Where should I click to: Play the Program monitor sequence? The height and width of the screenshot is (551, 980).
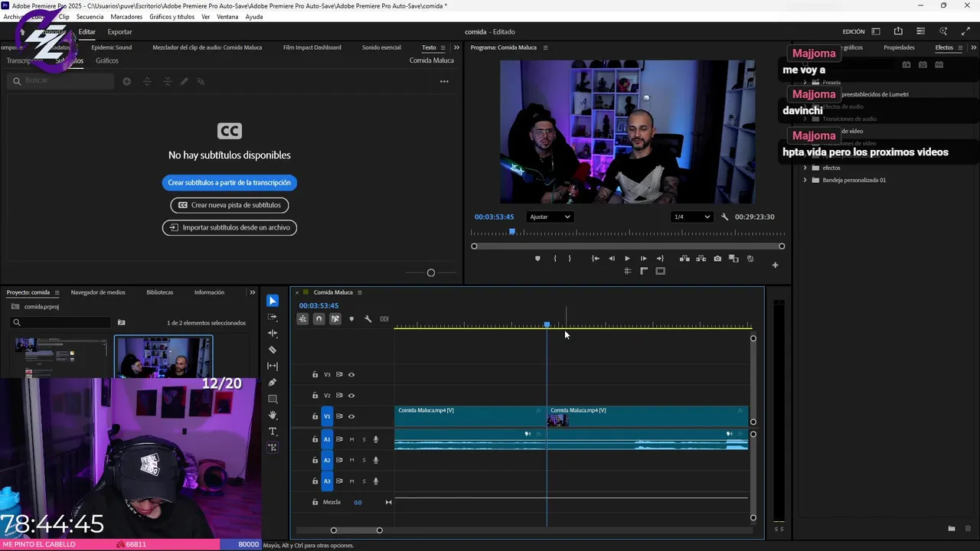tap(627, 259)
